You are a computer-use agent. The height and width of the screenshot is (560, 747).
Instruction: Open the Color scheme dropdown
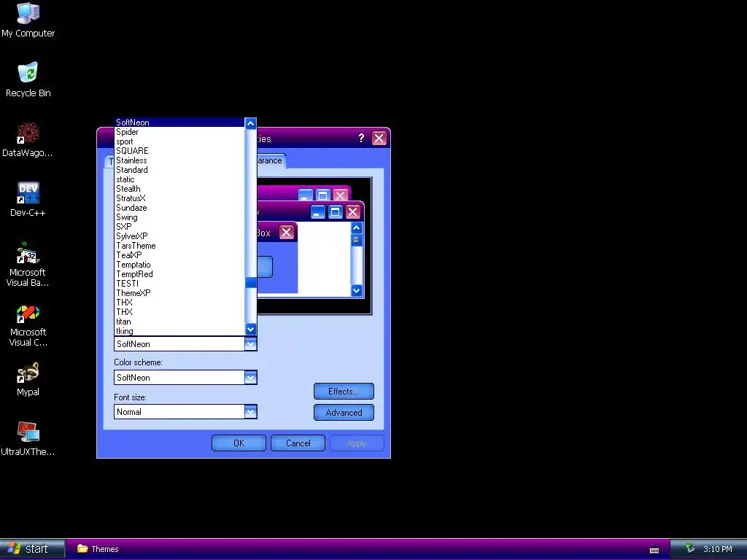[251, 378]
